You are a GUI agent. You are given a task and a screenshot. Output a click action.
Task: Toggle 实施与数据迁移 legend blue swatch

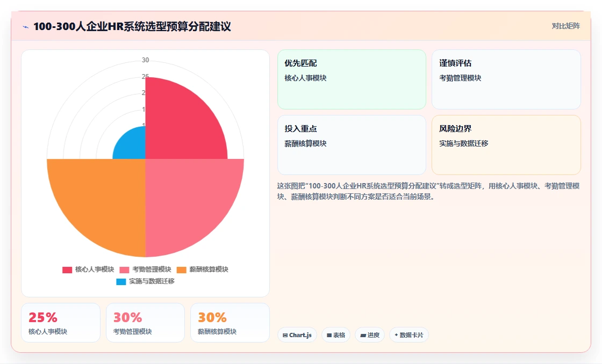click(121, 281)
